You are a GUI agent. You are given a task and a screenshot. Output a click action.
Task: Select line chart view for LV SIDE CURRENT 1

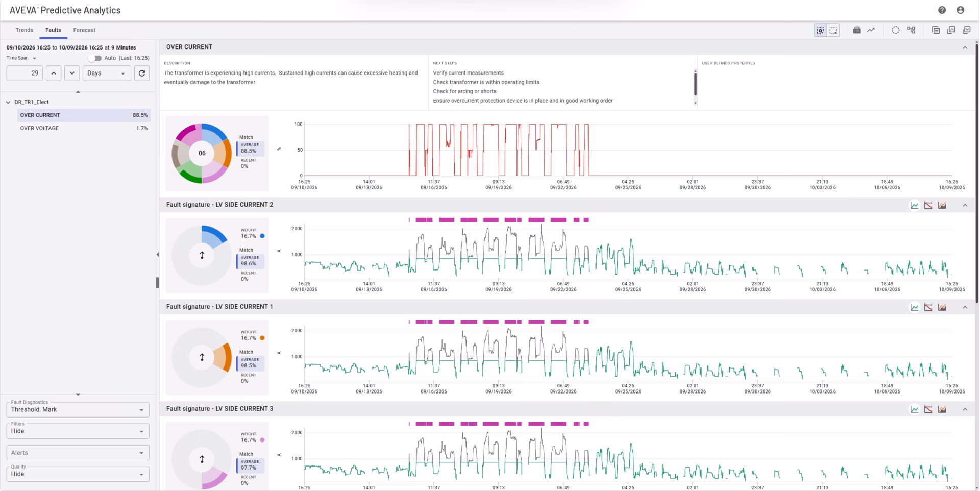[914, 307]
